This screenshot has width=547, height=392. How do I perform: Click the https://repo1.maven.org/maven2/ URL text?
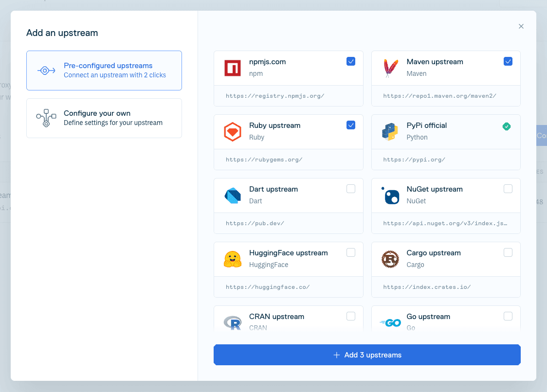pyautogui.click(x=439, y=96)
